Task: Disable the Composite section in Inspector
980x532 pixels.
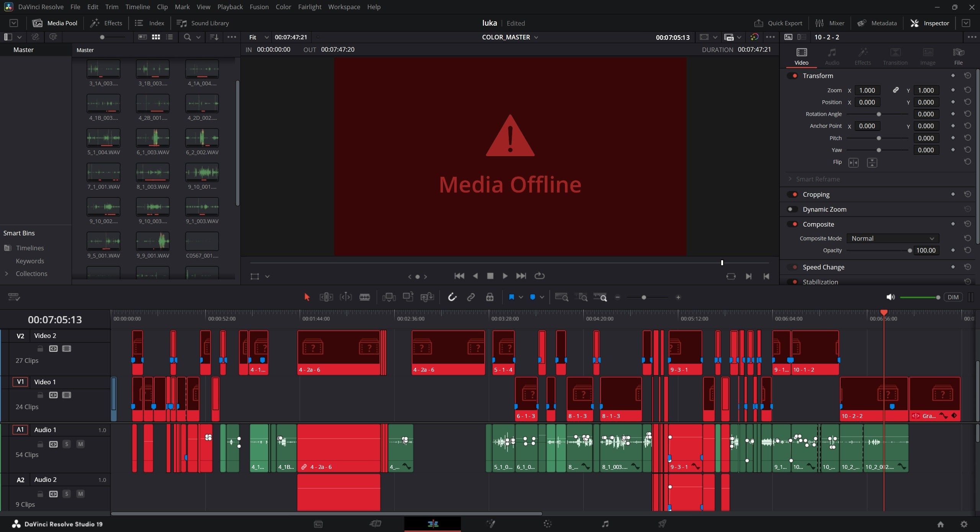Action: 792,224
